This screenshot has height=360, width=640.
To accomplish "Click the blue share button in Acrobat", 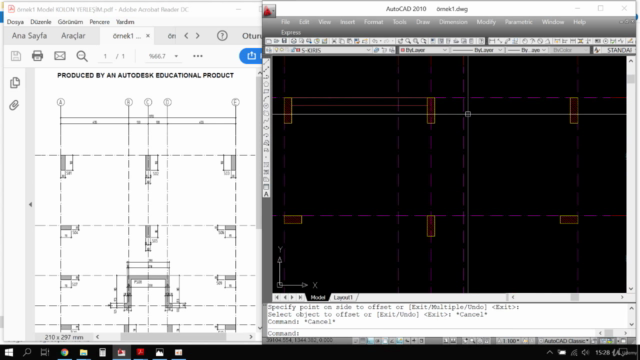I will click(x=251, y=56).
